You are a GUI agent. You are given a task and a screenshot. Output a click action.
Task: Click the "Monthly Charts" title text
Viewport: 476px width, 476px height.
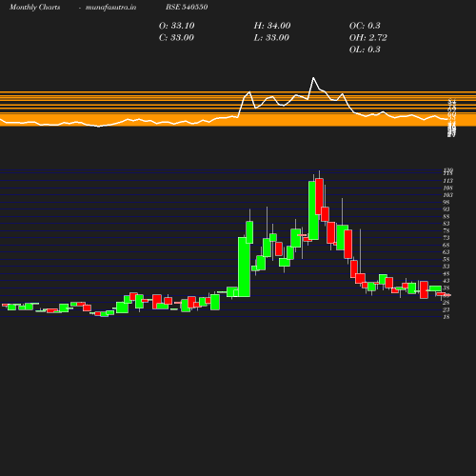point(34,7)
